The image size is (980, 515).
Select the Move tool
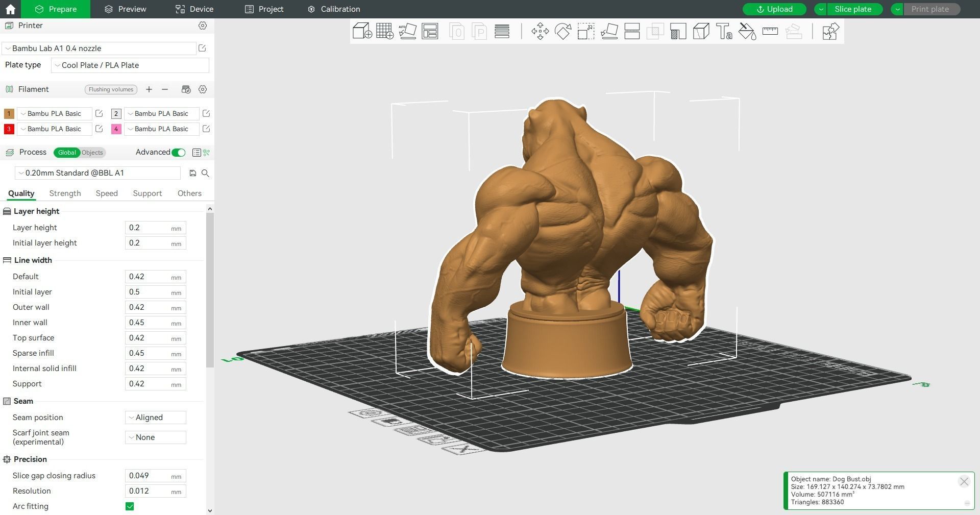point(540,31)
